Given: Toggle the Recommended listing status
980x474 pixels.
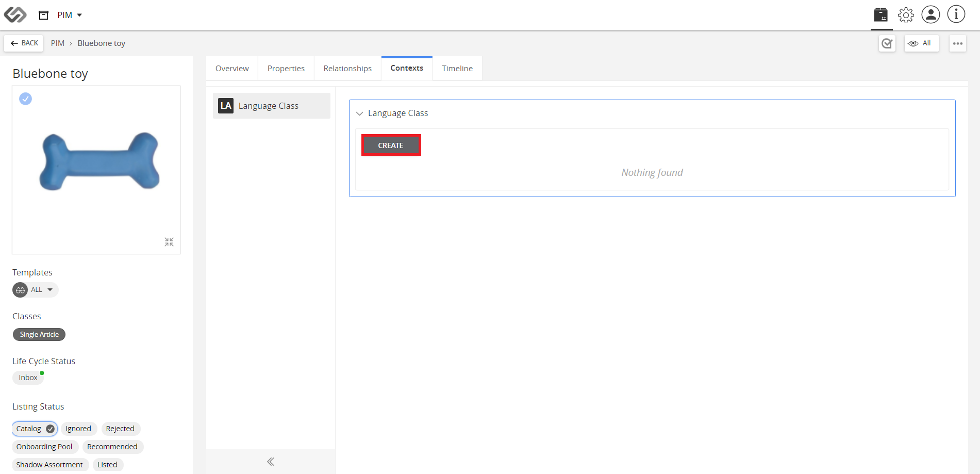Looking at the screenshot, I should point(112,447).
